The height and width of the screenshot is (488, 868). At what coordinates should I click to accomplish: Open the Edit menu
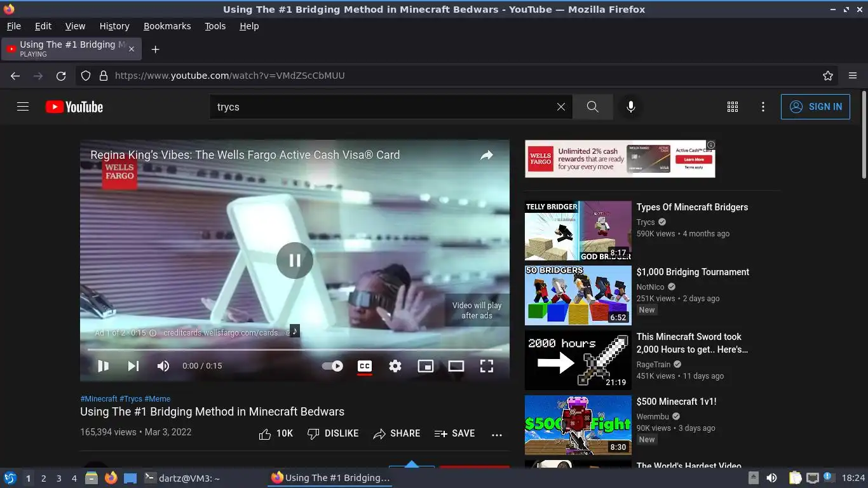43,26
